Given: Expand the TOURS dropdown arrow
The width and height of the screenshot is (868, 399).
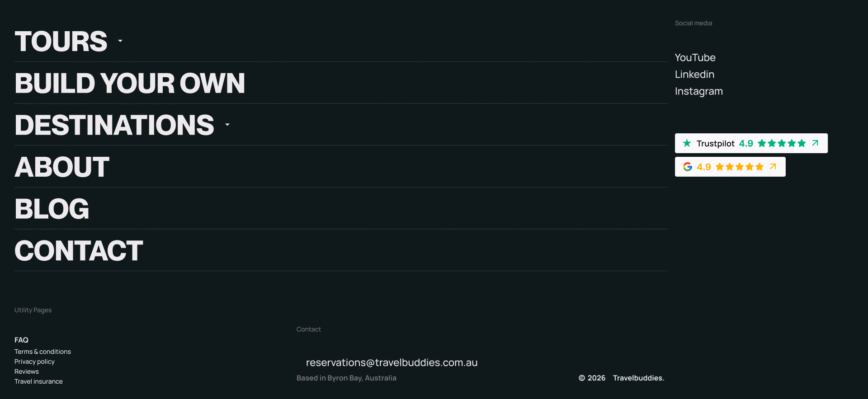Looking at the screenshot, I should pos(120,41).
